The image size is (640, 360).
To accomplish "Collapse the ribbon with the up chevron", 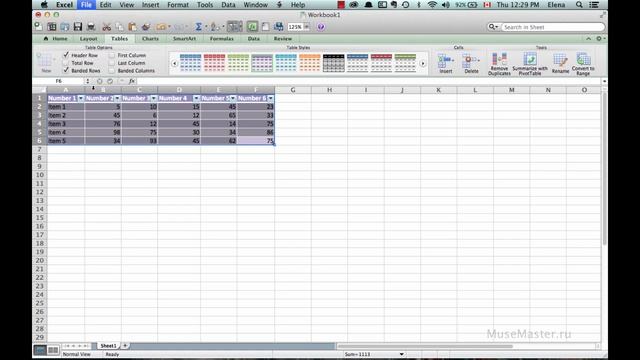I will click(589, 38).
